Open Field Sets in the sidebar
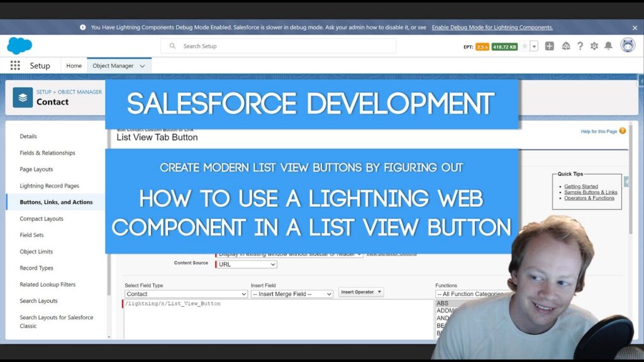This screenshot has height=362, width=644. (31, 235)
